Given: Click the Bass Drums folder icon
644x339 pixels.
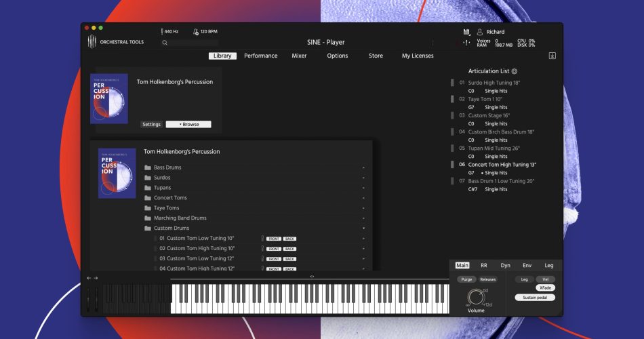Looking at the screenshot, I should [x=148, y=167].
